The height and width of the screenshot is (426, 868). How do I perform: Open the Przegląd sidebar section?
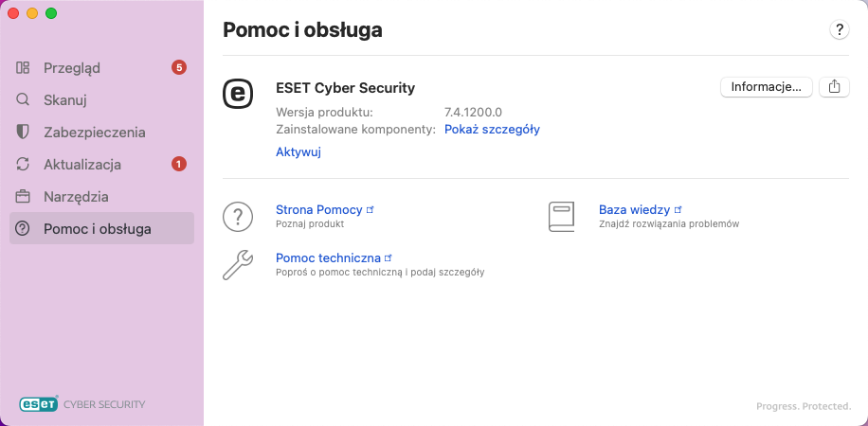(x=72, y=68)
